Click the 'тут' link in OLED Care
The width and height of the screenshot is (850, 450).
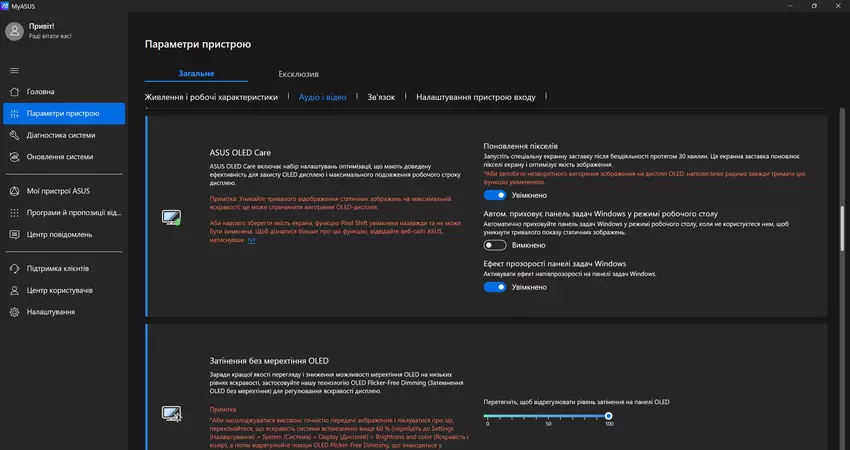click(252, 241)
